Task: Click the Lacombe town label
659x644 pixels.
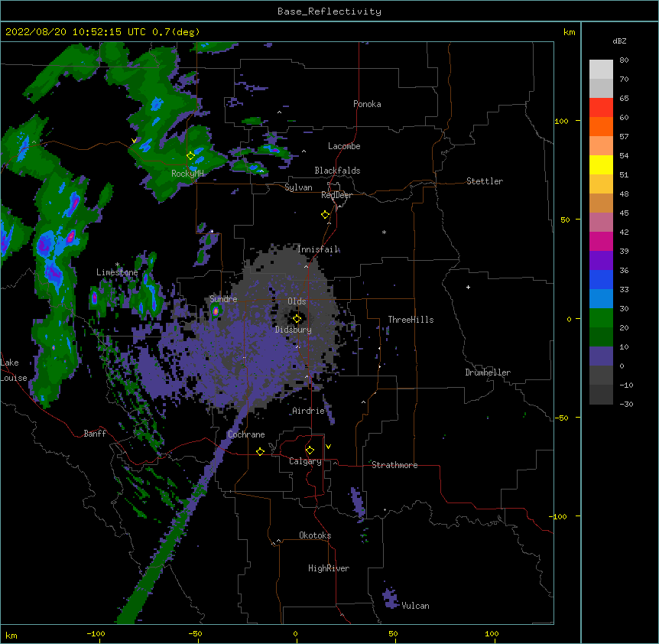Action: pyautogui.click(x=344, y=146)
